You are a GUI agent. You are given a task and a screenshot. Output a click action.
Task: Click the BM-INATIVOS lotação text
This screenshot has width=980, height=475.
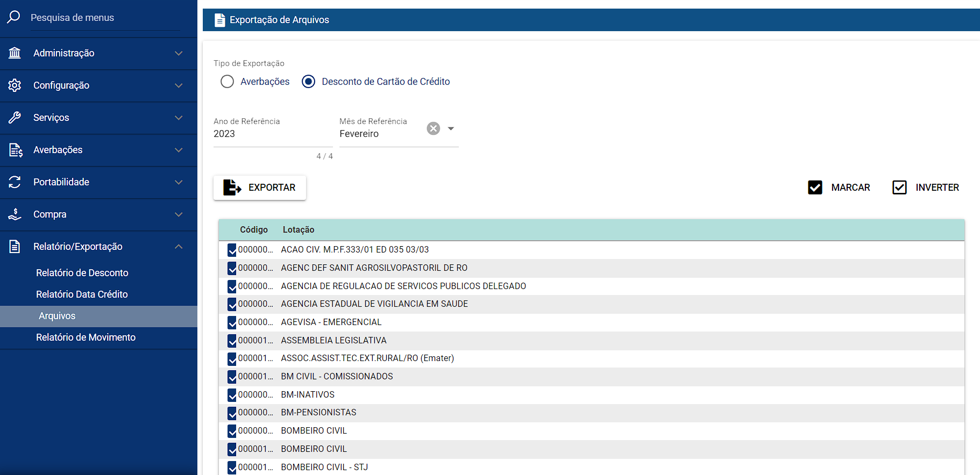308,395
